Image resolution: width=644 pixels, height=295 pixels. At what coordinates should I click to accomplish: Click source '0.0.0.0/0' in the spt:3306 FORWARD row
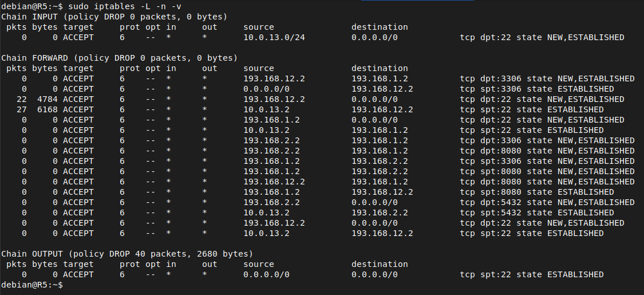click(x=267, y=89)
